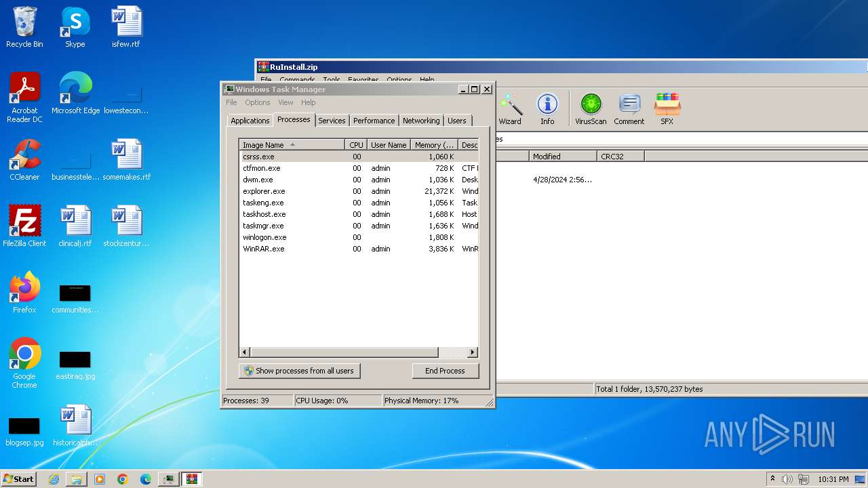The image size is (868, 488).
Task: Switch to Networking tab
Action: (421, 121)
